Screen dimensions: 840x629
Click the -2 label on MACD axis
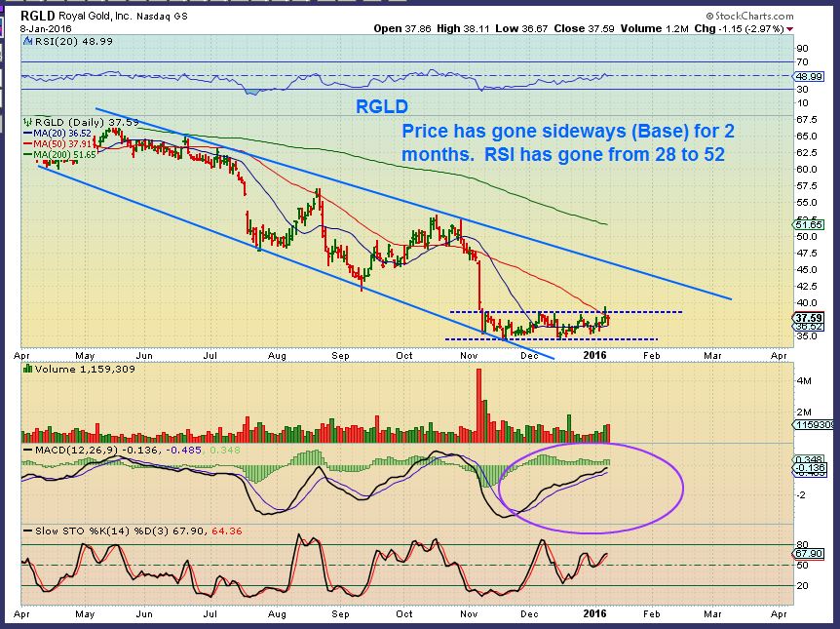click(801, 495)
